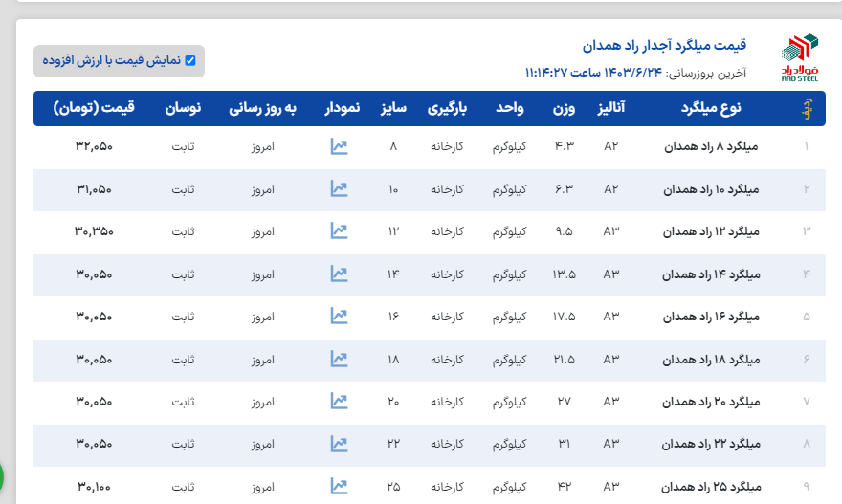Open chart icon for میلگرد 18 راد همدان

point(338,359)
